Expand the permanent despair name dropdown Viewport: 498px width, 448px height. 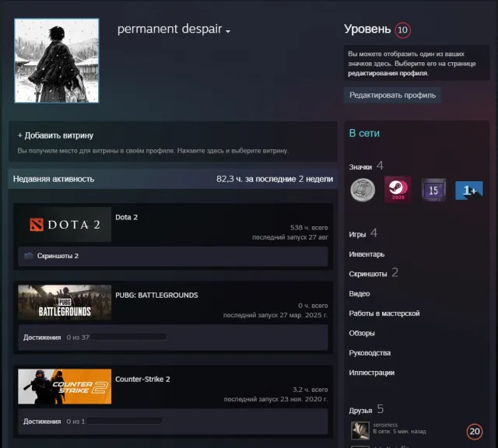[228, 31]
